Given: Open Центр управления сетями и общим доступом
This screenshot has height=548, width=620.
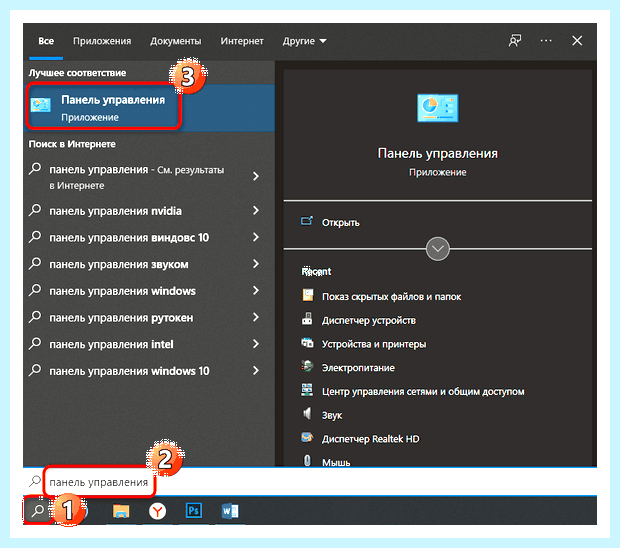Looking at the screenshot, I should click(423, 391).
